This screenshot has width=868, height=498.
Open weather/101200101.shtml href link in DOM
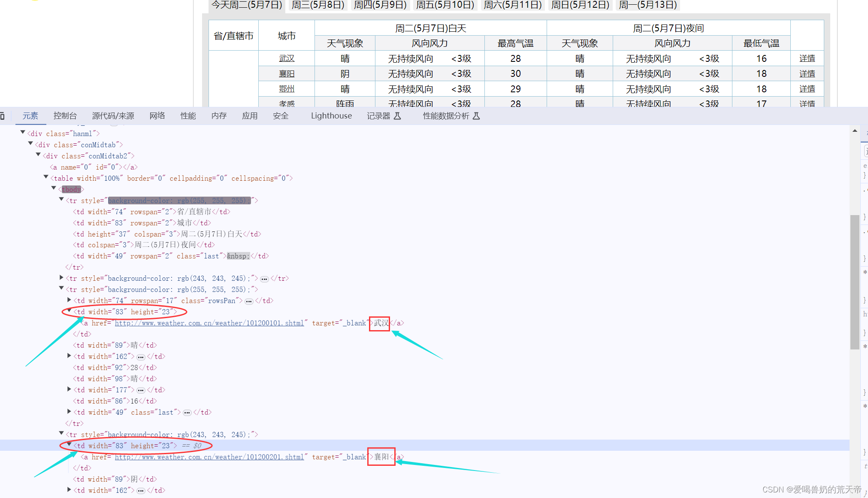[209, 323]
